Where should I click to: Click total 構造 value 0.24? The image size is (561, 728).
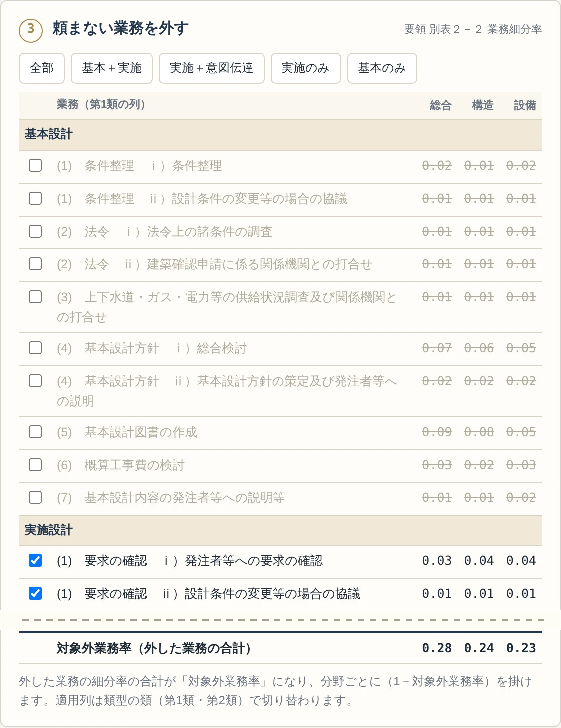coord(479,648)
